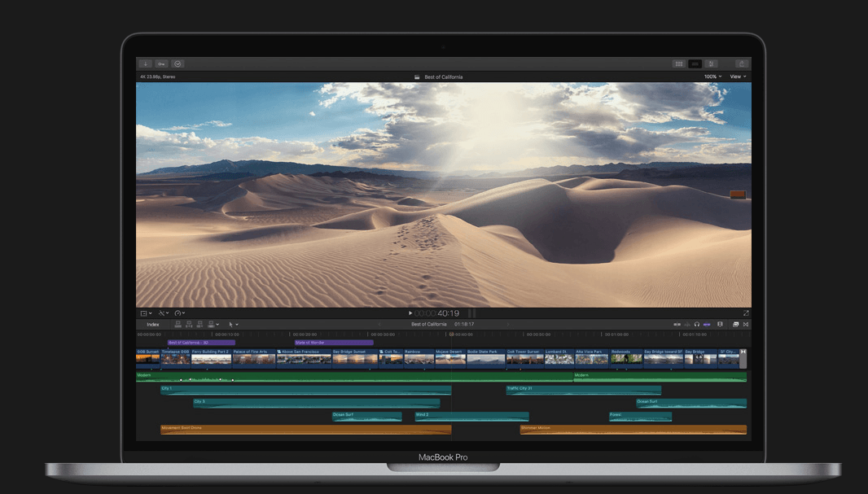
Task: Click the audio meters beside the timecode
Action: [471, 313]
